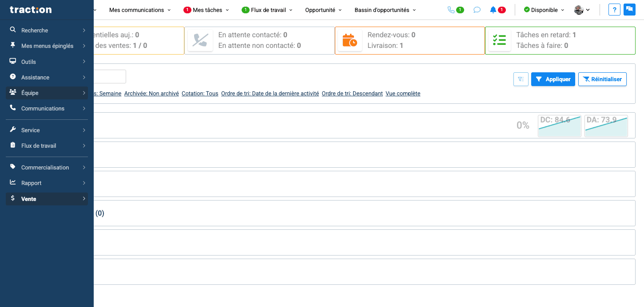Screen dimensions: 644x307
Task: Expand the Flux de travail top menu
Action: tap(267, 10)
